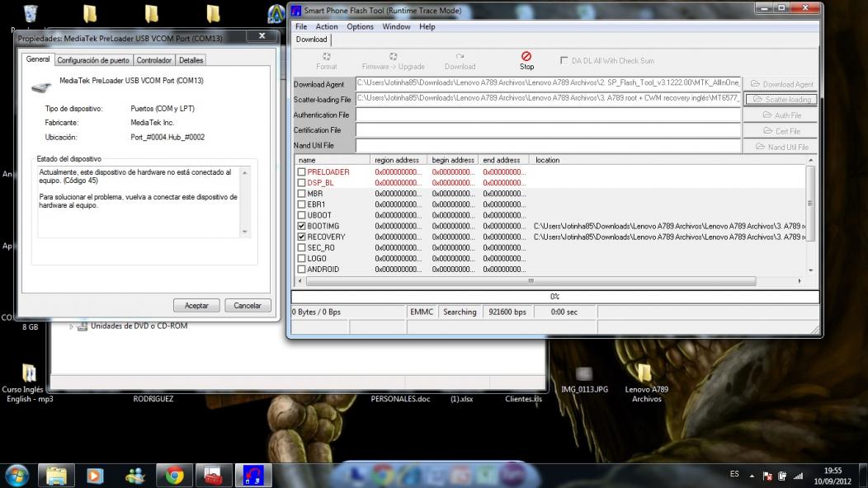Enable DA DL All With Check Sum
Viewport: 868px width, 488px height.
(x=564, y=60)
